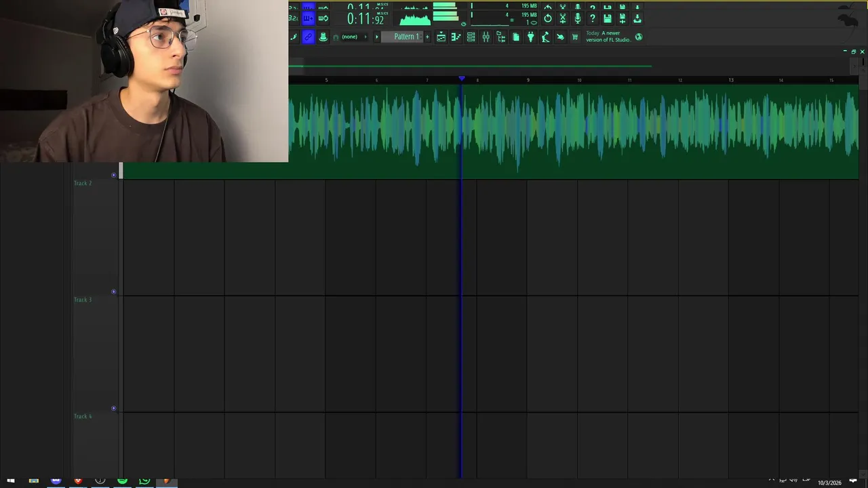Open WhatsApp from the taskbar
Image resolution: width=868 pixels, height=488 pixels.
tap(144, 481)
